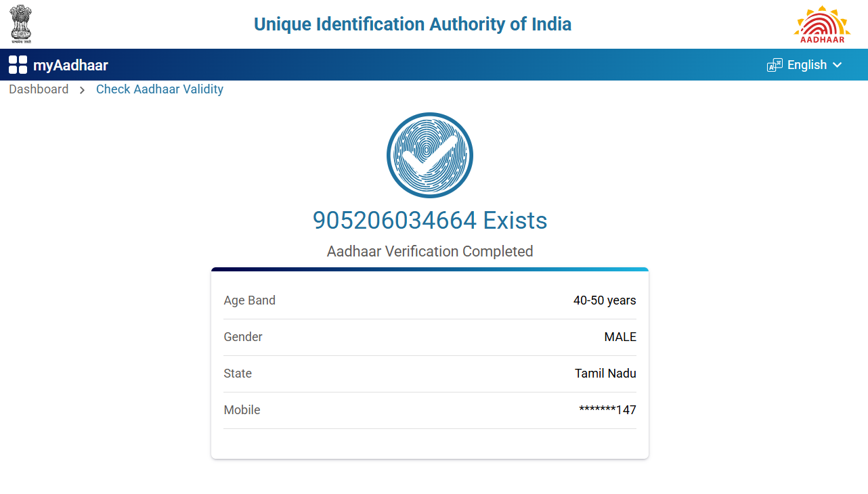The image size is (868, 494).
Task: Select the masked mobile number ending 147
Action: (x=607, y=410)
